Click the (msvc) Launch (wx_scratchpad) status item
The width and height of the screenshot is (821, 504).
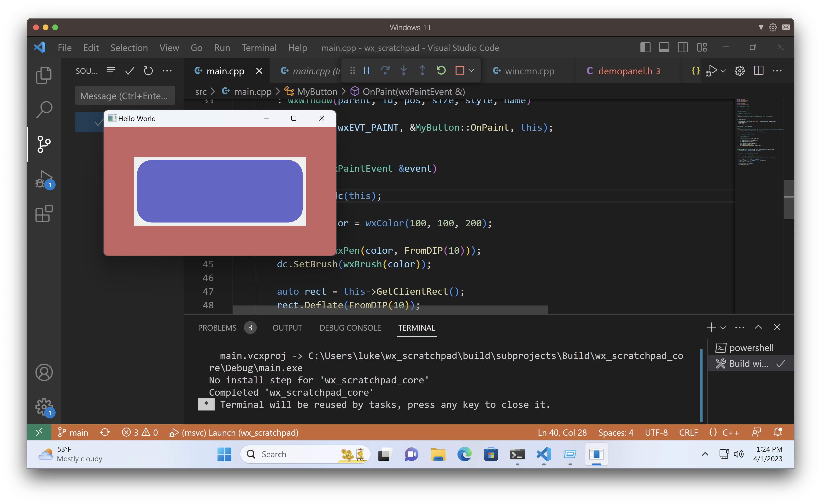tap(233, 432)
